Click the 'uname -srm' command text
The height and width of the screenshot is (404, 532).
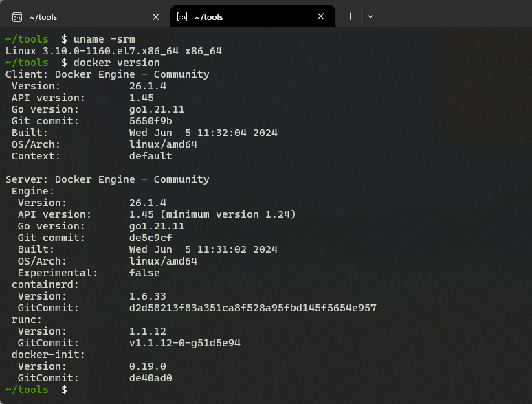coord(104,39)
